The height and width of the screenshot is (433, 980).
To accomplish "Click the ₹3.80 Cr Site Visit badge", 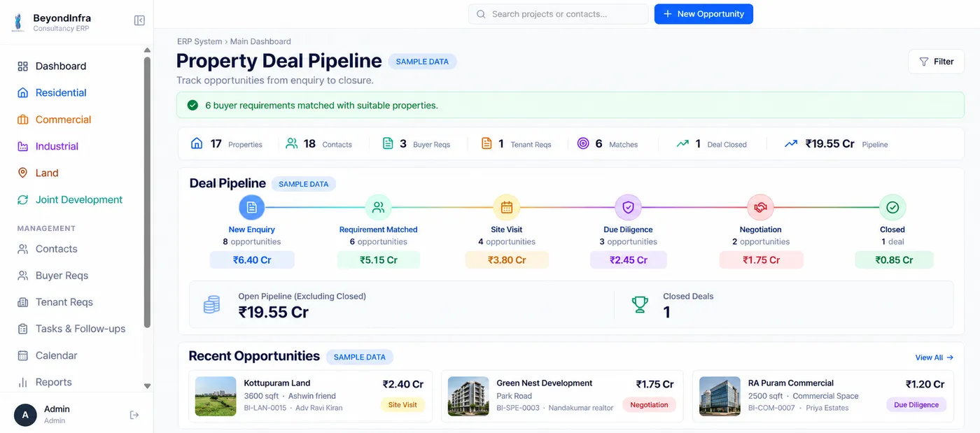I will [507, 260].
